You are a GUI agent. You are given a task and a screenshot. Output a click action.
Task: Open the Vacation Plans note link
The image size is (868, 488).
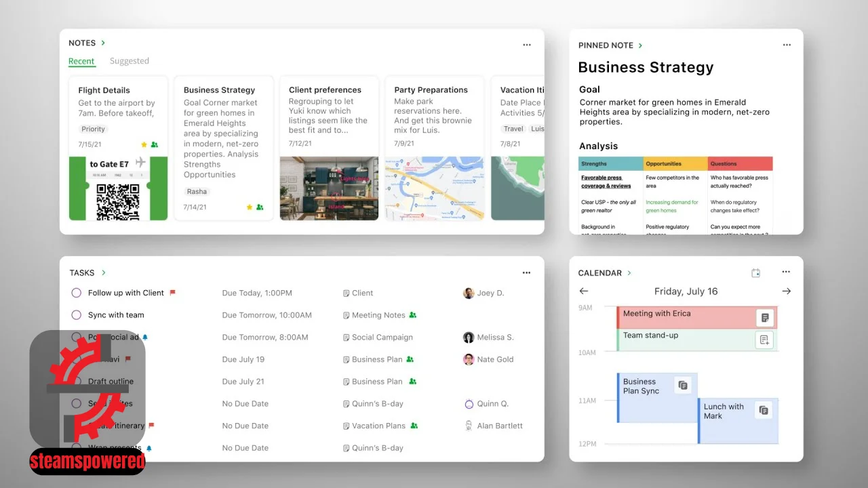pos(378,426)
